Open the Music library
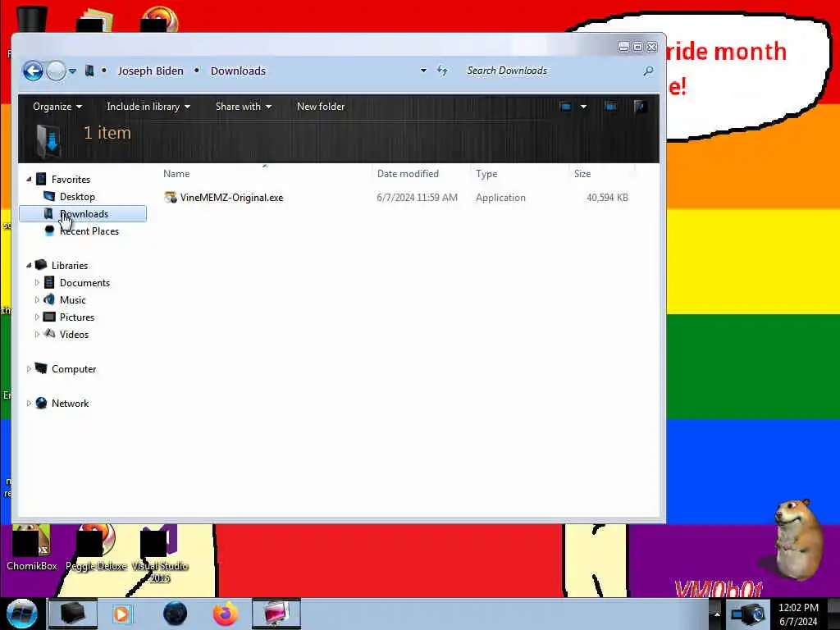The height and width of the screenshot is (630, 840). point(73,300)
